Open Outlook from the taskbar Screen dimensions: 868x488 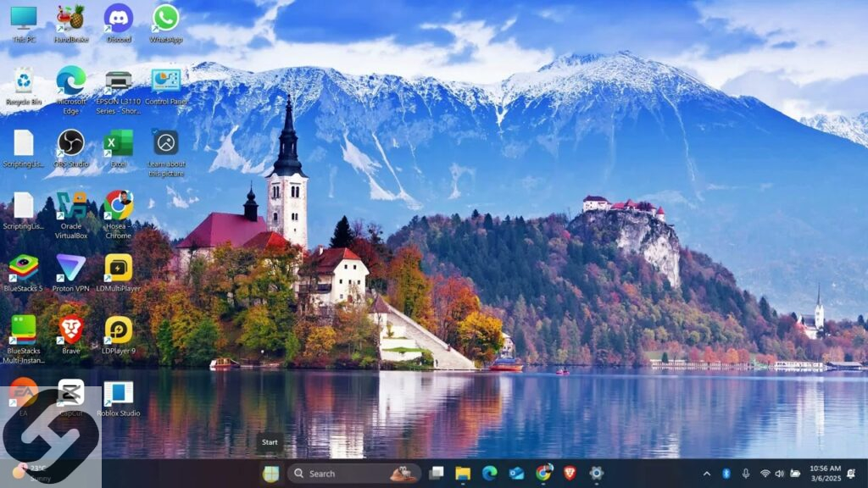click(516, 474)
